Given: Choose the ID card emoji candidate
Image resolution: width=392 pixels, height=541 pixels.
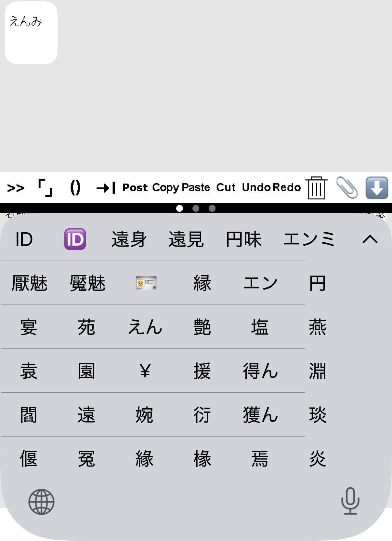Looking at the screenshot, I should [x=146, y=283].
